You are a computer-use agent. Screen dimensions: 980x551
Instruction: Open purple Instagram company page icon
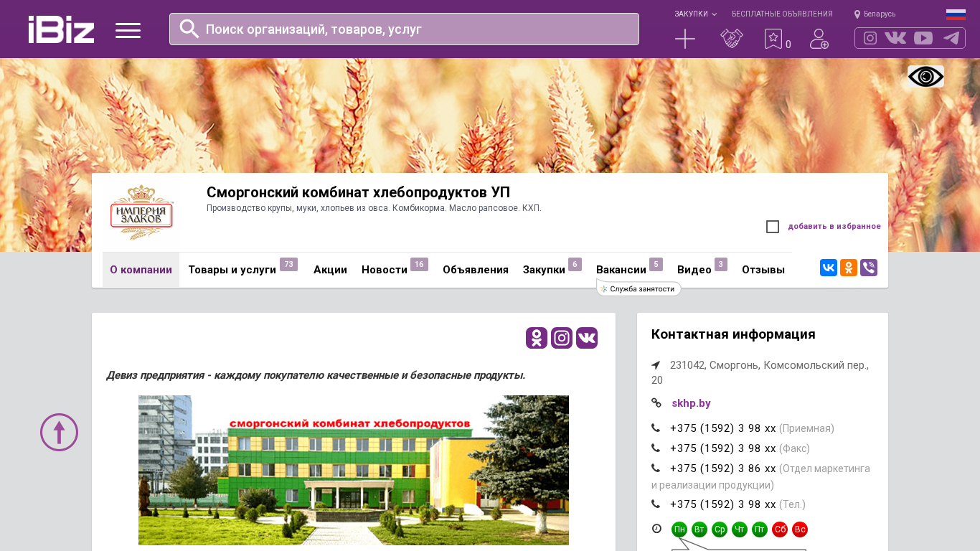coord(562,338)
